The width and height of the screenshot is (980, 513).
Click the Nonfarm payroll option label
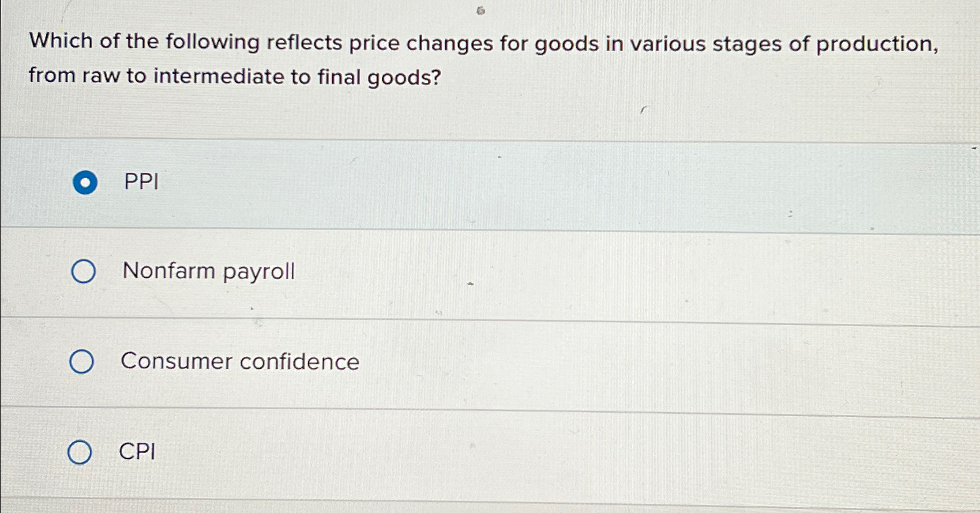208,271
